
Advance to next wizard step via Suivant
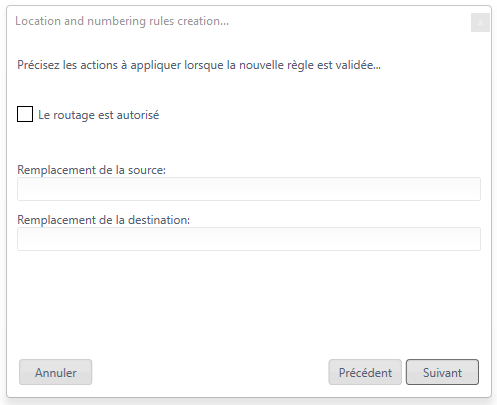442,372
